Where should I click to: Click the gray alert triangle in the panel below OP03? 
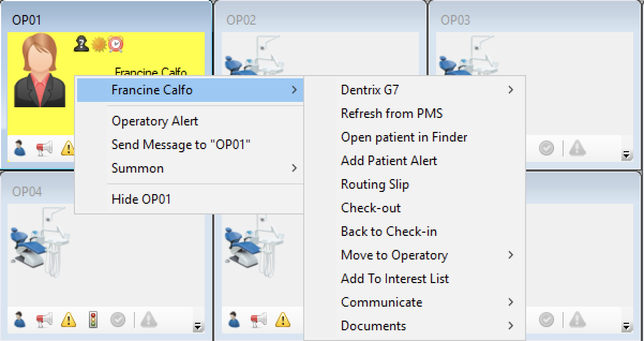click(578, 320)
